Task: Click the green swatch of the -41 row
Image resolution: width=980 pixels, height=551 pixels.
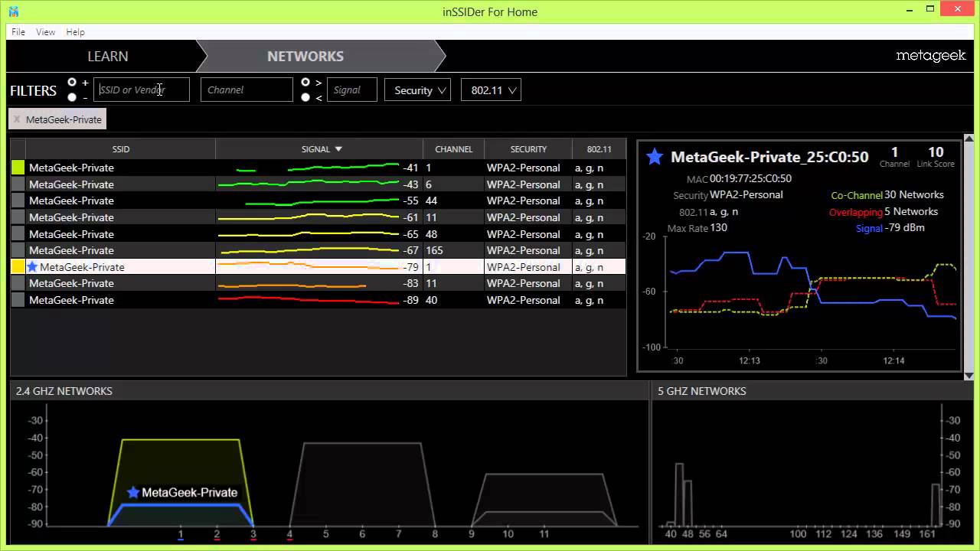Action: pyautogui.click(x=18, y=168)
